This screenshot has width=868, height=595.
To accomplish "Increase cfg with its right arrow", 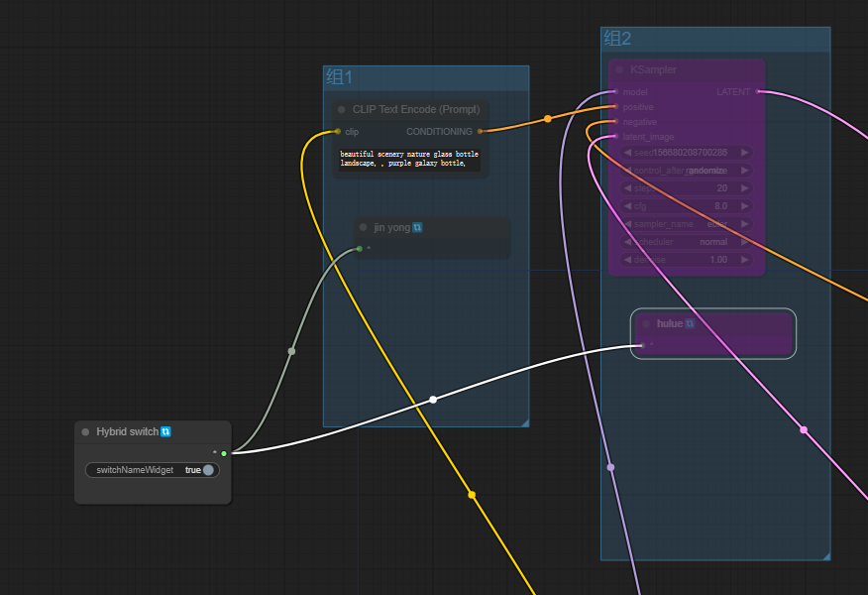I will click(x=744, y=206).
